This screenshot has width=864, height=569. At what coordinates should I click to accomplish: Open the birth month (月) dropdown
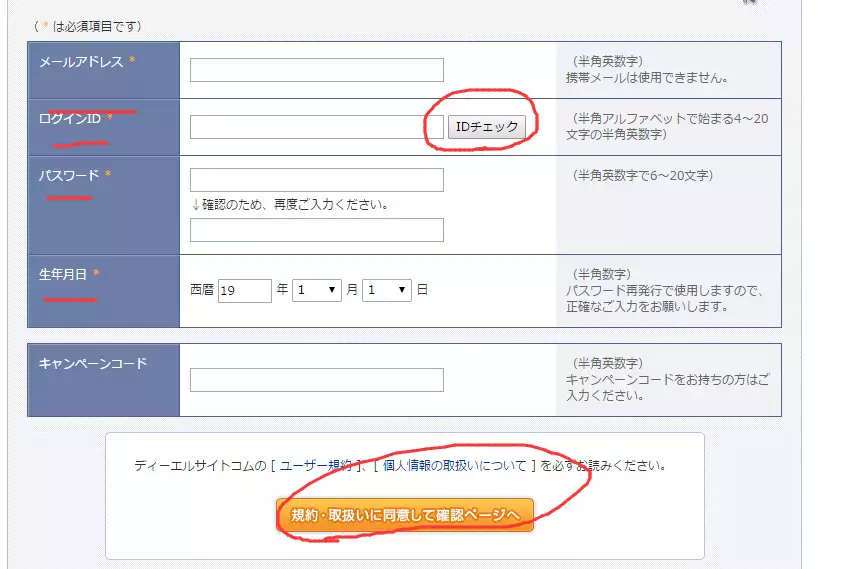click(x=317, y=290)
